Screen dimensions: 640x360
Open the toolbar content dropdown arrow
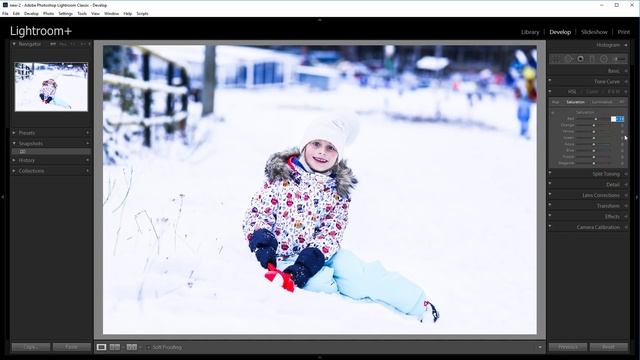point(540,347)
